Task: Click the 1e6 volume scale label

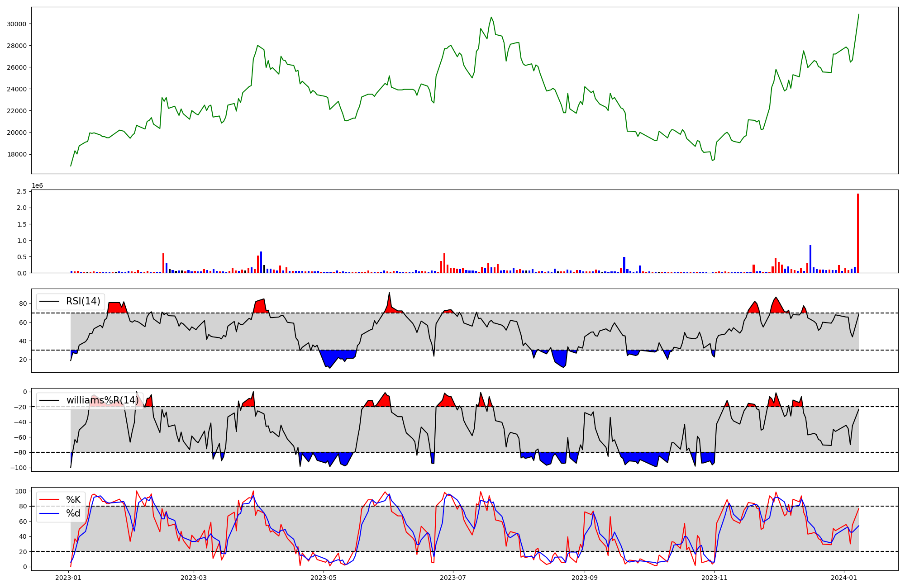Action: click(x=37, y=186)
